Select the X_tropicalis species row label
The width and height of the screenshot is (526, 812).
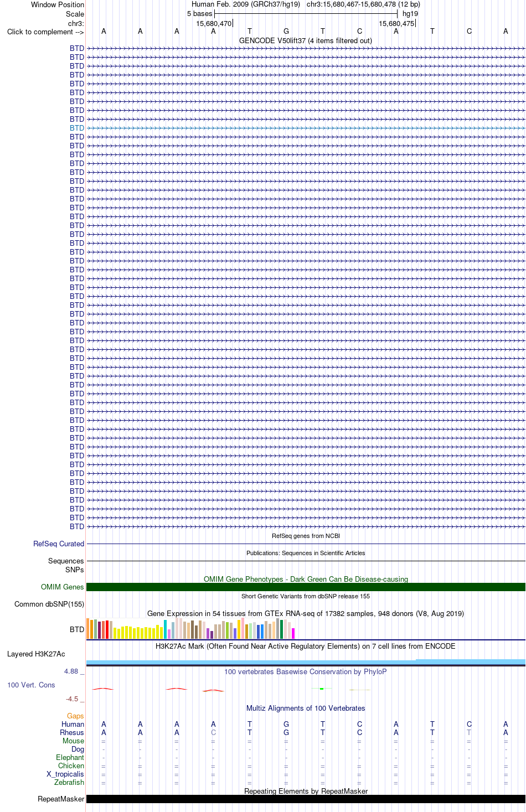coord(65,774)
